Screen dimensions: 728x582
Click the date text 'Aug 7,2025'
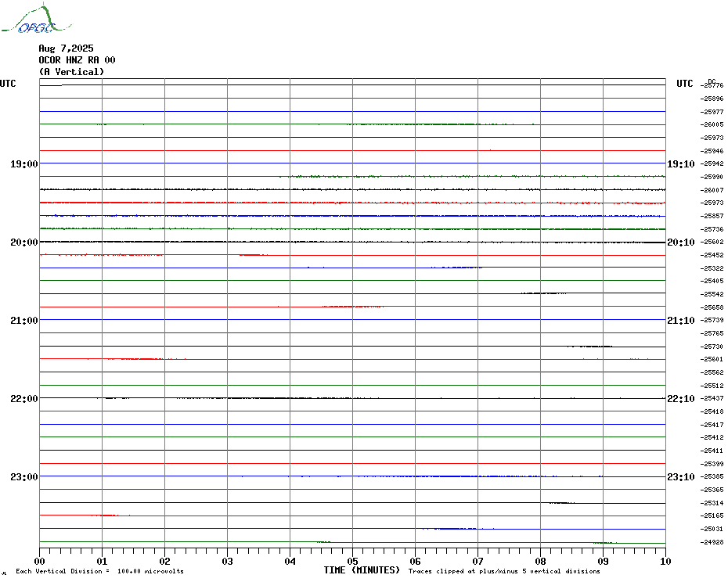click(66, 48)
